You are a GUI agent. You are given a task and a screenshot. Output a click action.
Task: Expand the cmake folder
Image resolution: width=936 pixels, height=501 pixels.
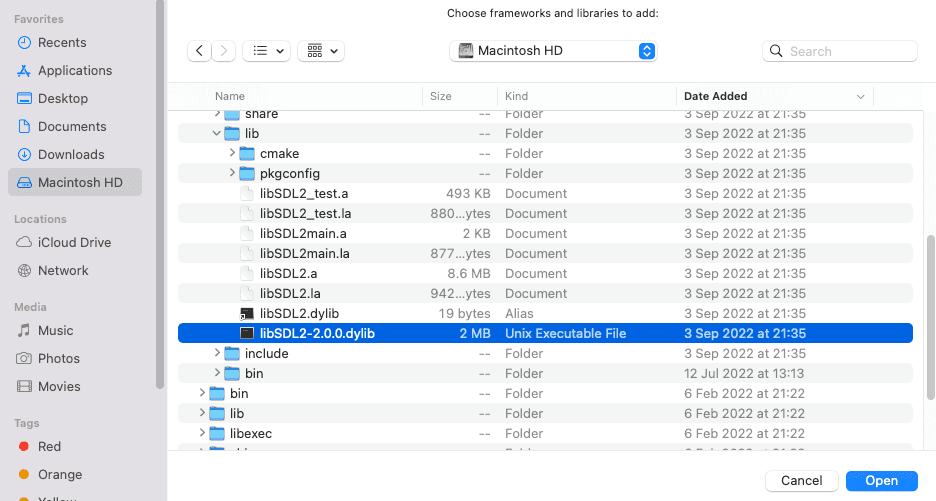tap(233, 154)
